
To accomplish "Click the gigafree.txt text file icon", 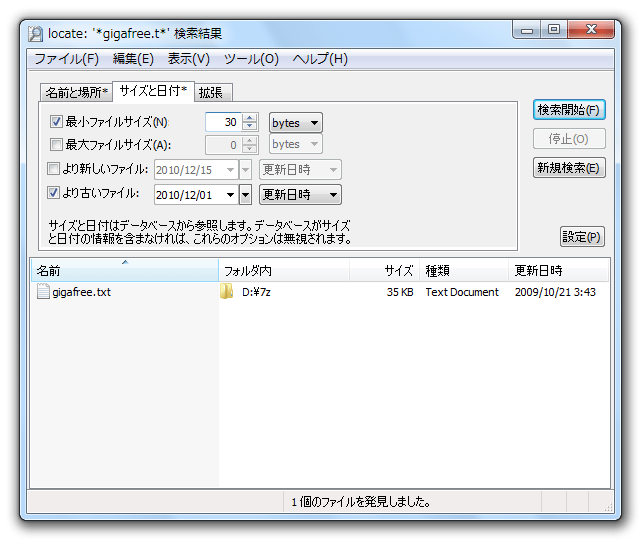I will (x=43, y=292).
